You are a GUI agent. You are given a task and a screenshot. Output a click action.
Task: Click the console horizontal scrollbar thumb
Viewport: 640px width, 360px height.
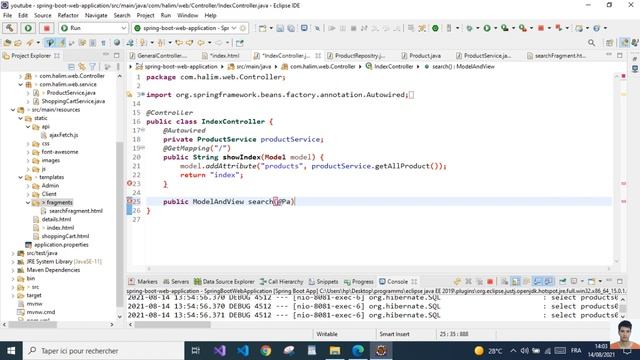point(173,325)
